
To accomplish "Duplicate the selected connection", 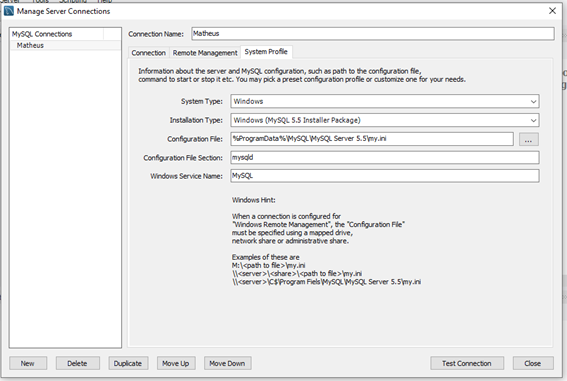I will click(128, 363).
